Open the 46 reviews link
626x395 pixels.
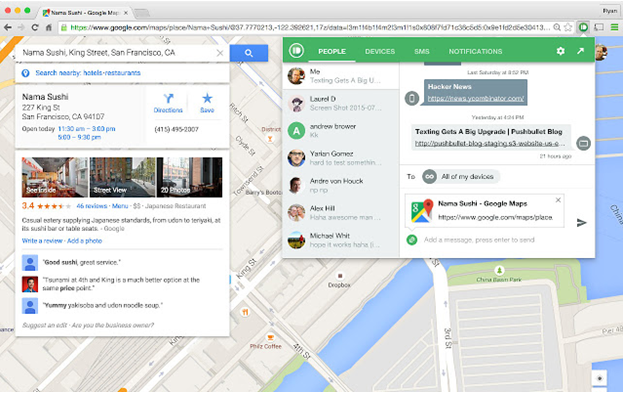[x=91, y=206]
